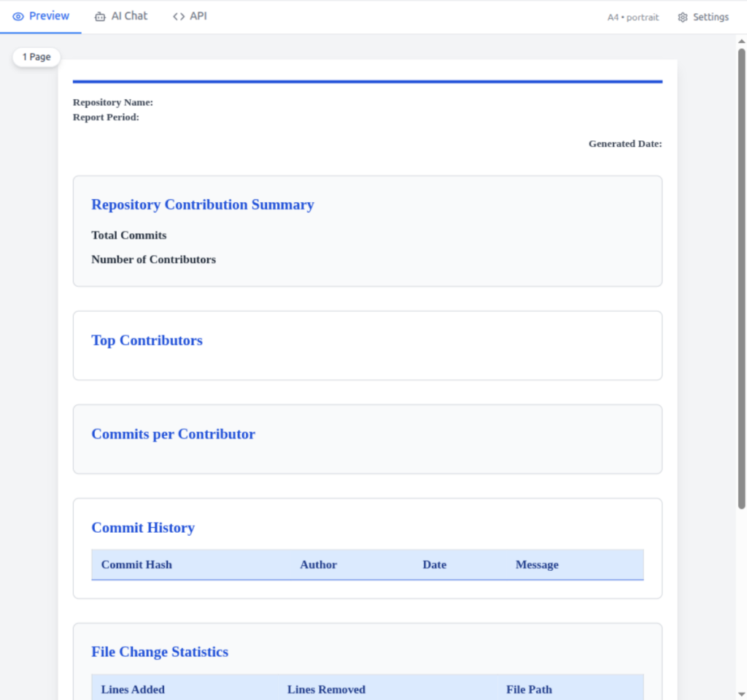Click the A4 portrait page format label

point(632,17)
